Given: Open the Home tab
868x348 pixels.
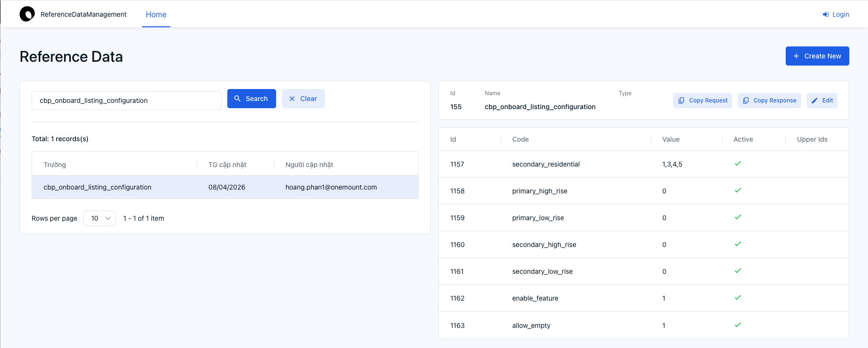Looking at the screenshot, I should (x=156, y=14).
